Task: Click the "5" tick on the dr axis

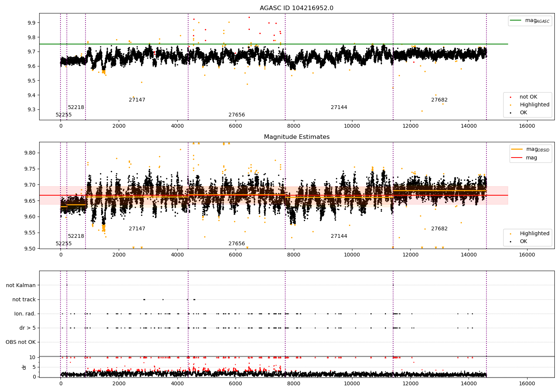Action: pyautogui.click(x=34, y=367)
